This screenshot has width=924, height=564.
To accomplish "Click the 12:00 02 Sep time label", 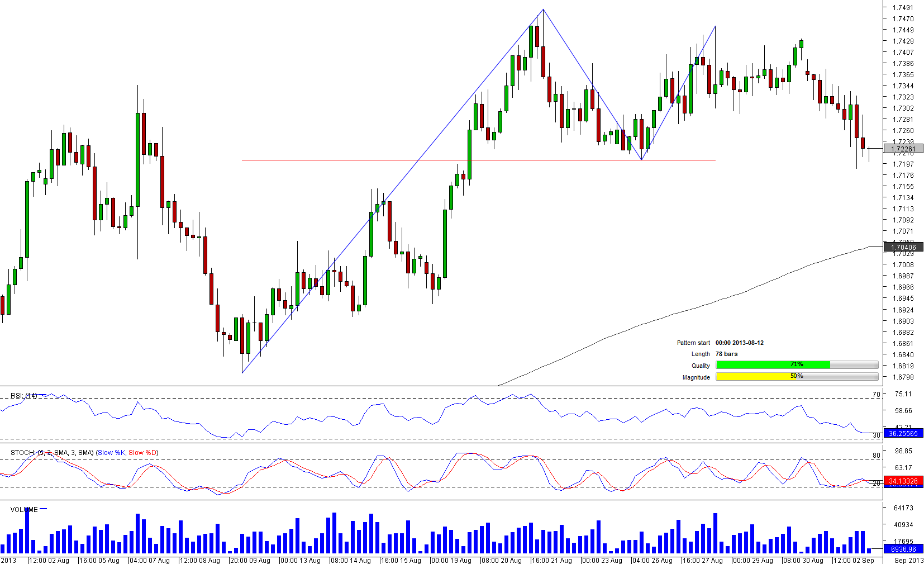I will point(853,560).
